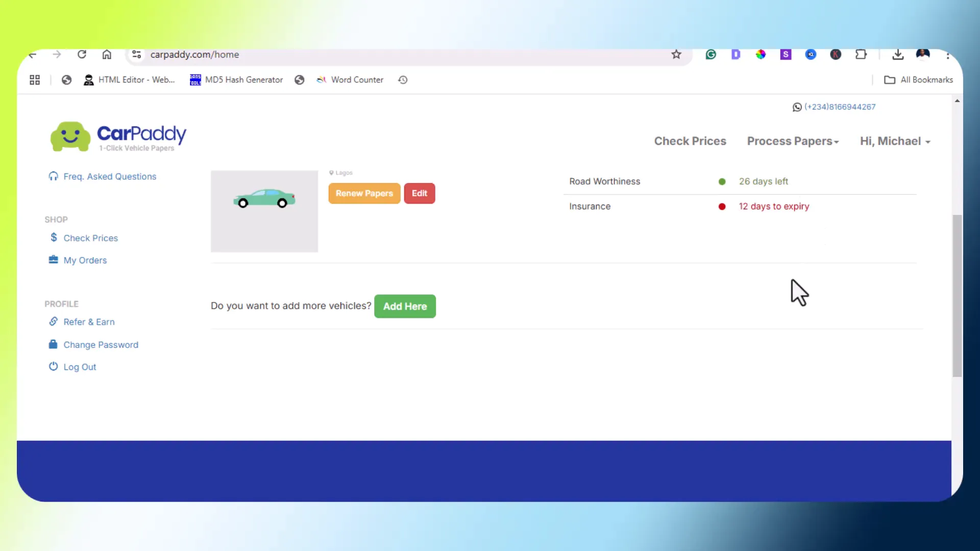Go back using browser back arrow
This screenshot has width=980, height=551.
click(33, 55)
